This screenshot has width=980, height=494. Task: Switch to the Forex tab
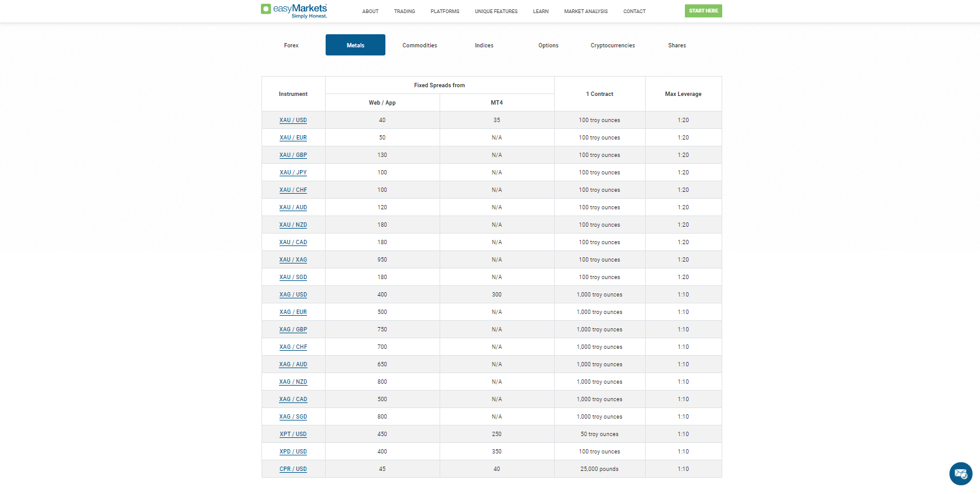291,45
